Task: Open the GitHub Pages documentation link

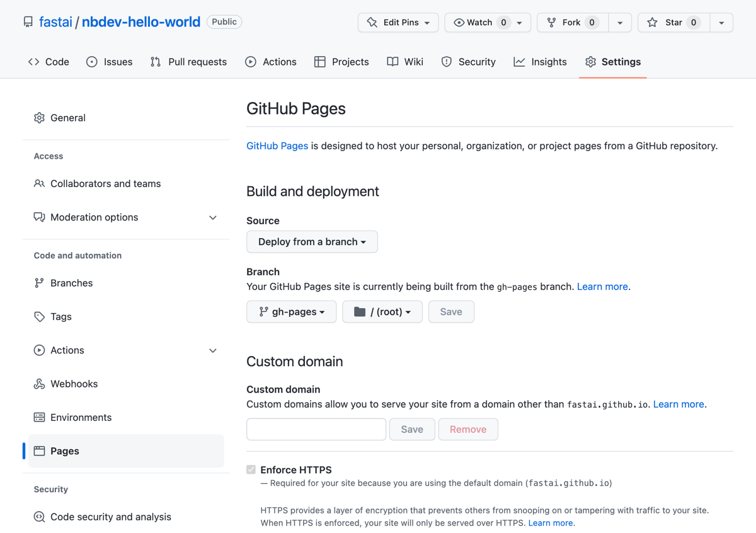Action: point(277,146)
